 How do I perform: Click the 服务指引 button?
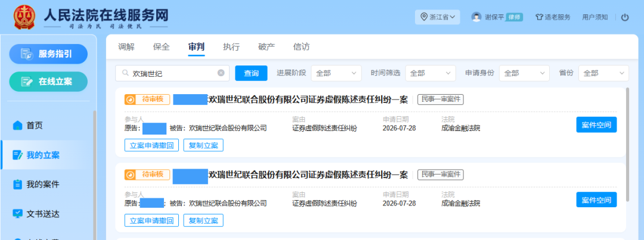pos(48,54)
